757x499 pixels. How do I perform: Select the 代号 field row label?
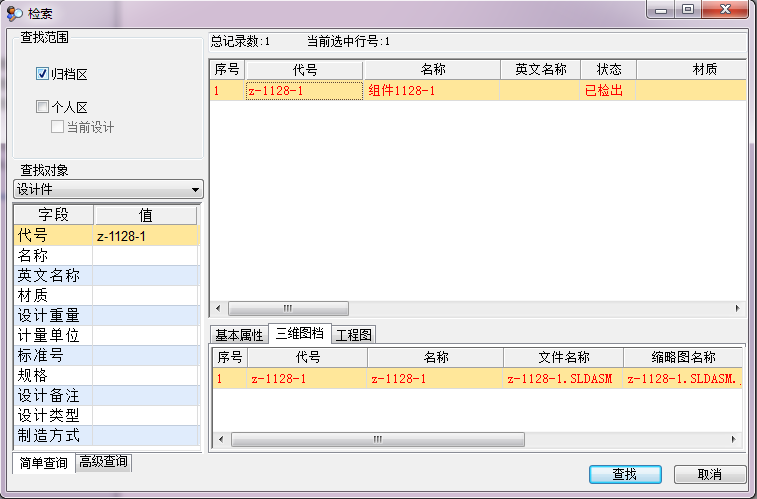53,236
